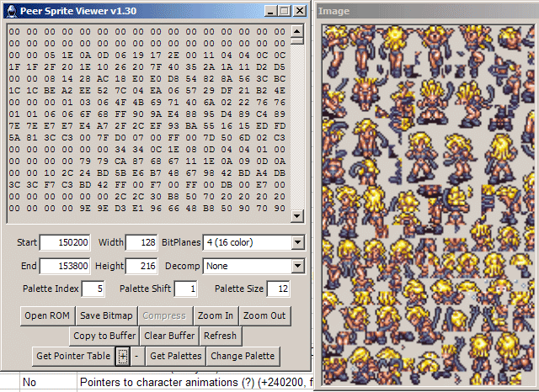Click the Start address input field

coord(65,242)
